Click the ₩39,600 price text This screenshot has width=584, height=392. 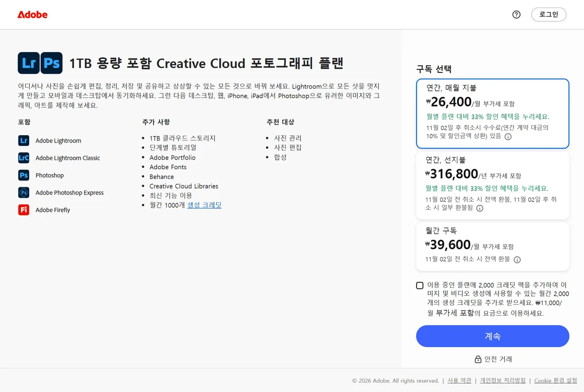[448, 245]
